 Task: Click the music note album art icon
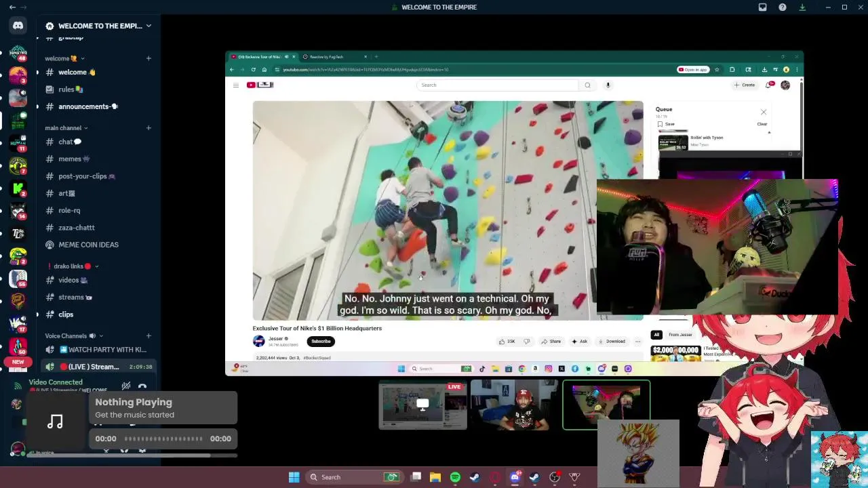tap(56, 422)
